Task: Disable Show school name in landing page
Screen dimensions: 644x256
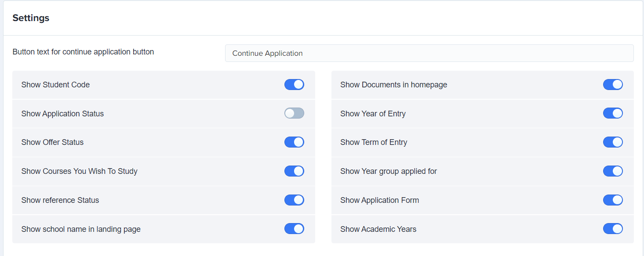Action: (x=294, y=229)
